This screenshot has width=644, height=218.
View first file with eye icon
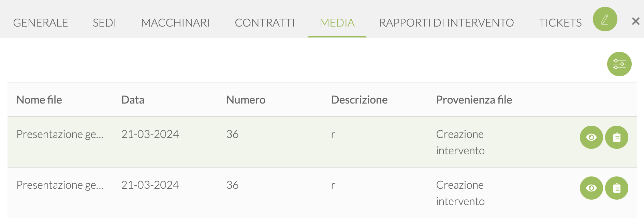point(591,137)
